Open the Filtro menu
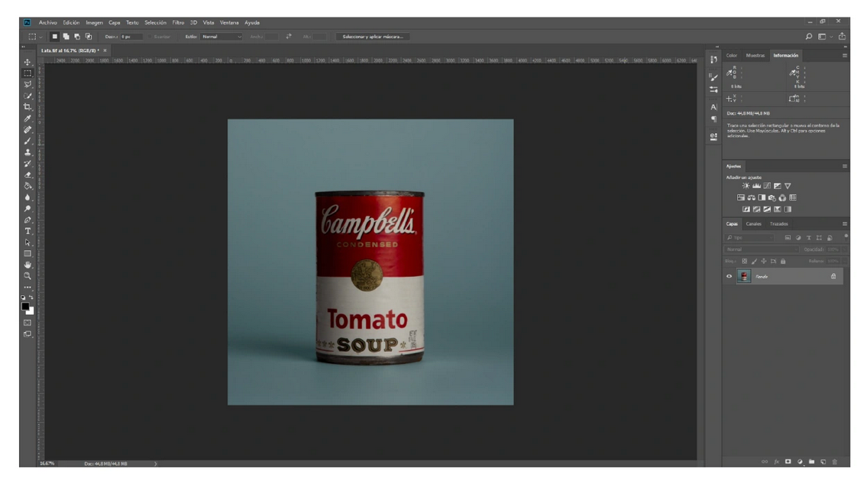This screenshot has height=488, width=868. click(x=178, y=23)
